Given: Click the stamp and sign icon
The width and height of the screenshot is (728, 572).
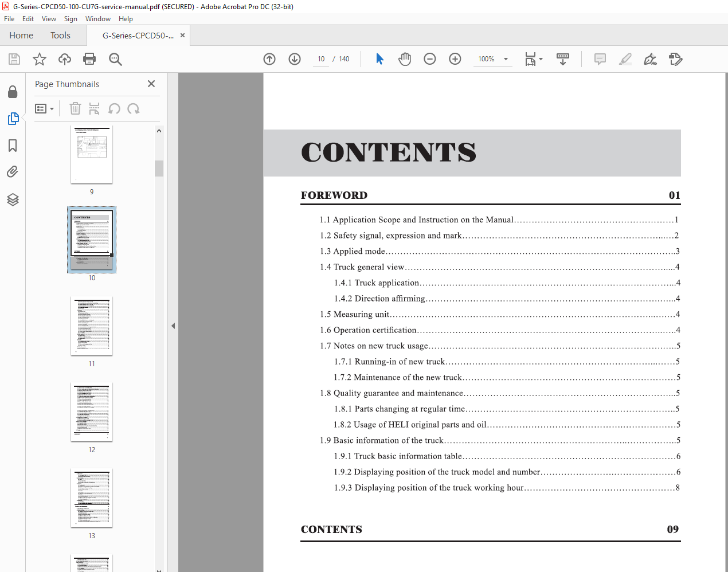Looking at the screenshot, I should pos(675,59).
